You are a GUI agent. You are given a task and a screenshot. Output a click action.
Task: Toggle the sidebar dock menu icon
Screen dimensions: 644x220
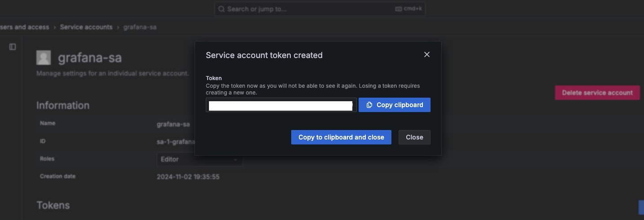click(13, 47)
